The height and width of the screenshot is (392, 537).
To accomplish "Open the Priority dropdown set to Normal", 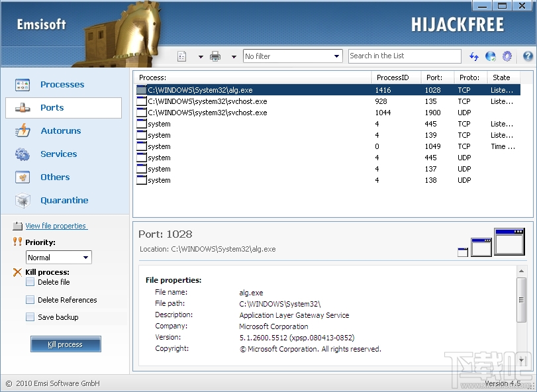I will [58, 257].
